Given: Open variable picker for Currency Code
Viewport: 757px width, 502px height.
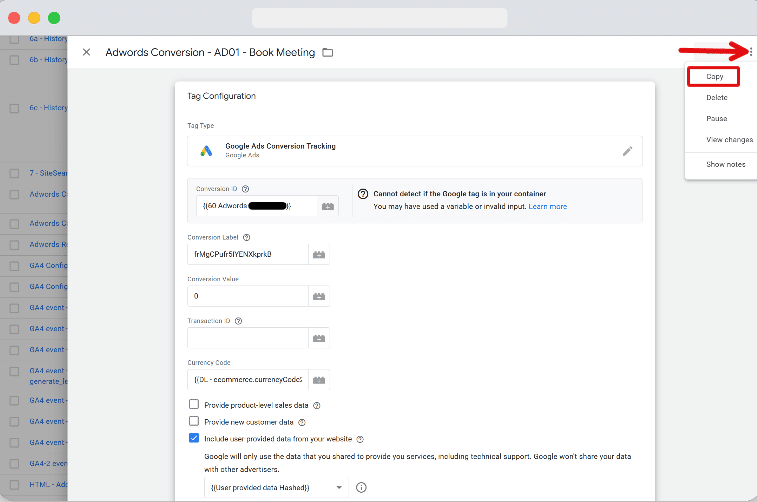Looking at the screenshot, I should point(319,380).
